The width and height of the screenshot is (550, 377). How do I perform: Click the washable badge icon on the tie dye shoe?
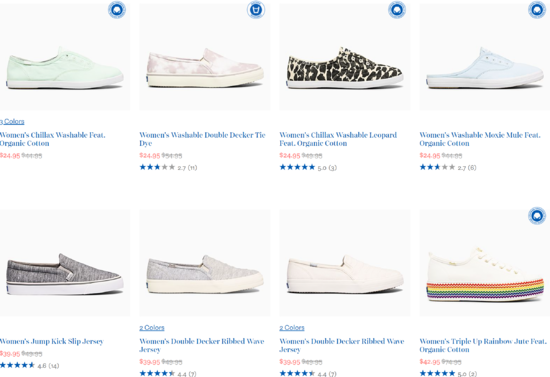[256, 10]
